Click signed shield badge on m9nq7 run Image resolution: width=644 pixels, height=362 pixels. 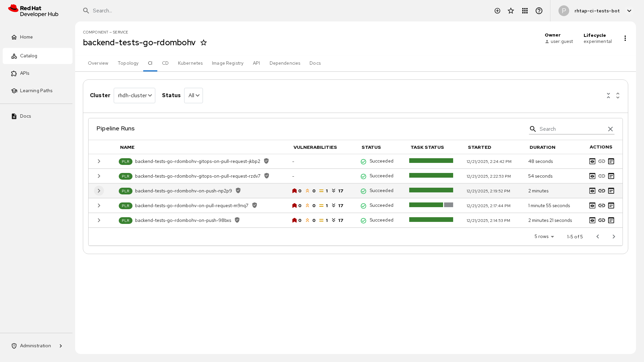pyautogui.click(x=255, y=205)
